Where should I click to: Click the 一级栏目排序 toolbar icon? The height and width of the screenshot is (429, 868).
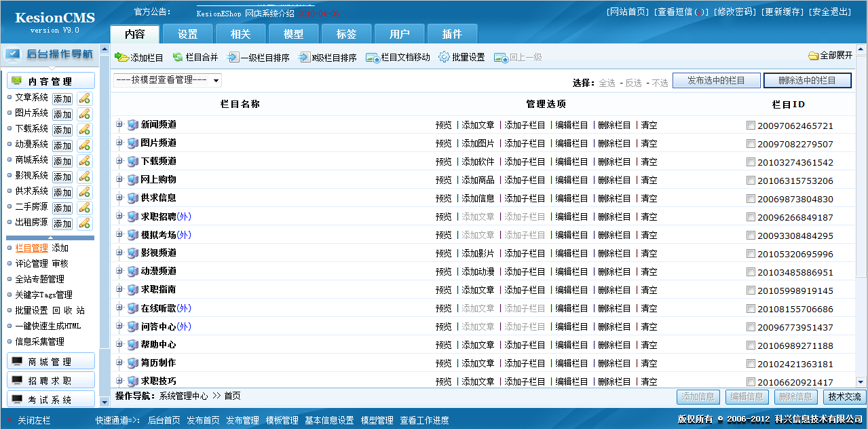[x=233, y=58]
